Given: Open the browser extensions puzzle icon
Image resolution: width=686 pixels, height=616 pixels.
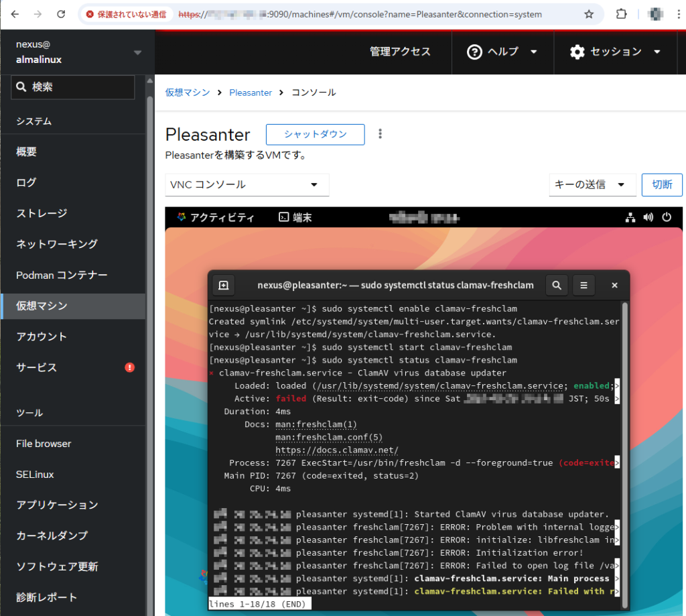Looking at the screenshot, I should tap(622, 14).
